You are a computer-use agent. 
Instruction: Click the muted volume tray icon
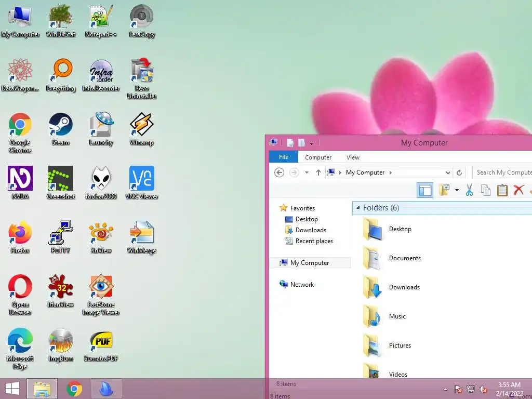coord(483,390)
